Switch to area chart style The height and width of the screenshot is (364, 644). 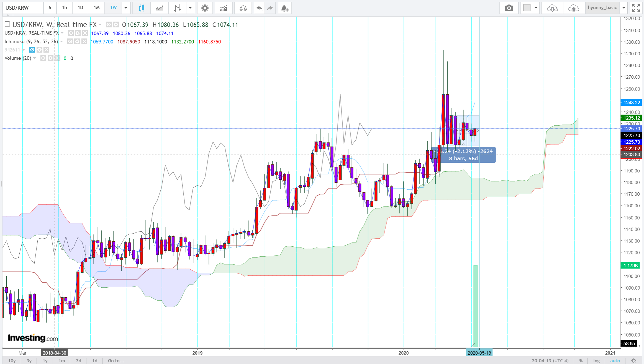click(159, 8)
